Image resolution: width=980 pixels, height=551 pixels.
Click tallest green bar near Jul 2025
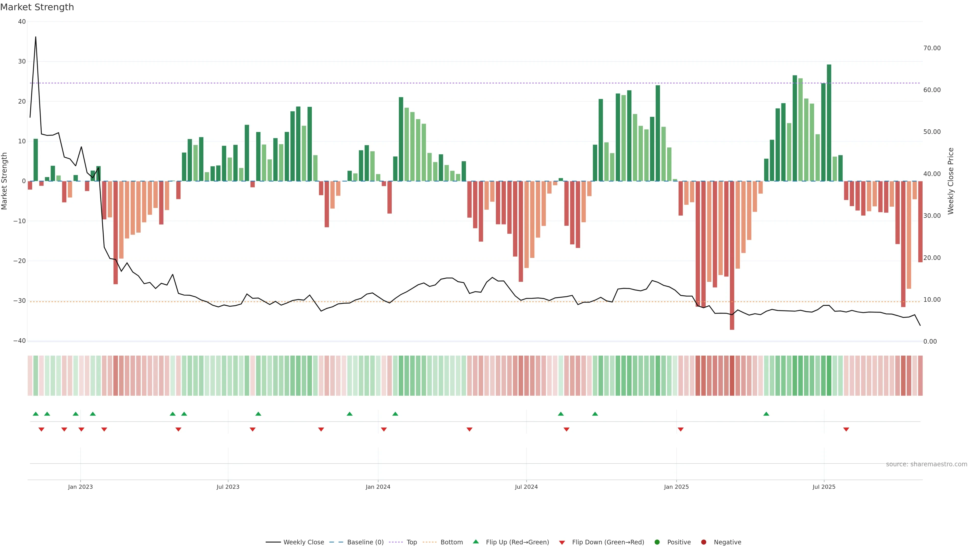click(x=829, y=122)
